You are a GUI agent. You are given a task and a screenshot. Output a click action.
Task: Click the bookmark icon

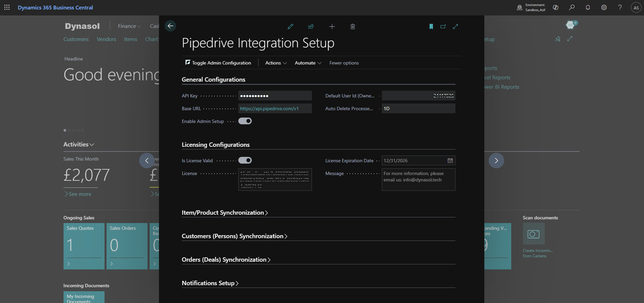pyautogui.click(x=431, y=27)
